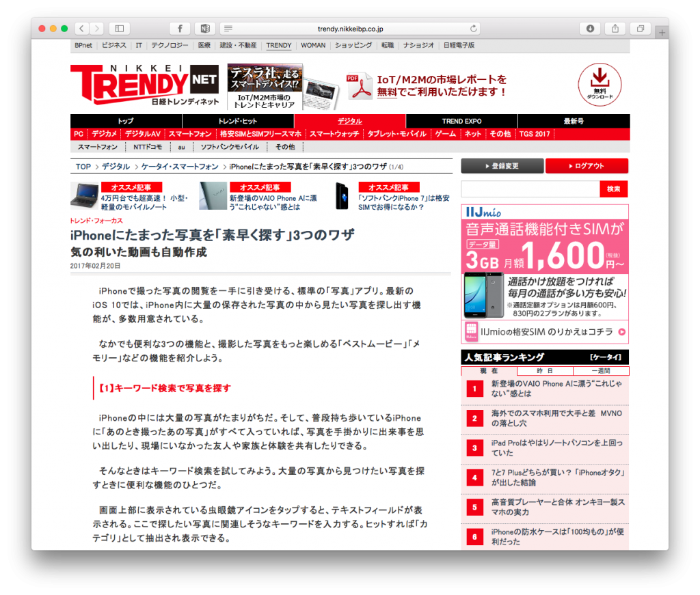Open ranking 1 VAIO Phone A article

coord(556,389)
